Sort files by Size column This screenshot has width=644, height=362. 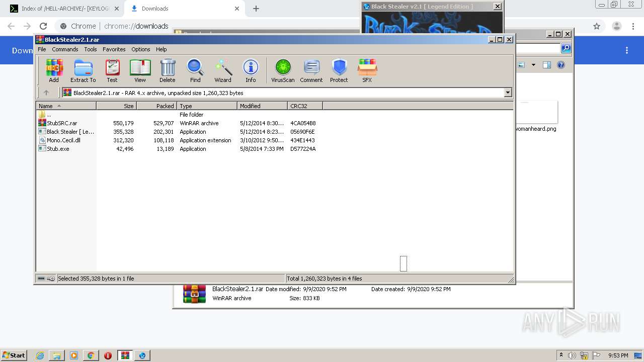click(x=116, y=106)
